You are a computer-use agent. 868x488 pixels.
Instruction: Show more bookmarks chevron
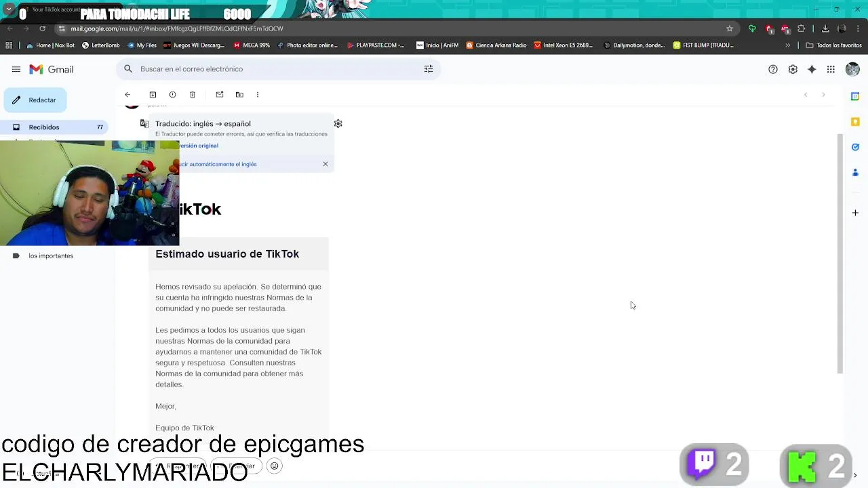(788, 45)
